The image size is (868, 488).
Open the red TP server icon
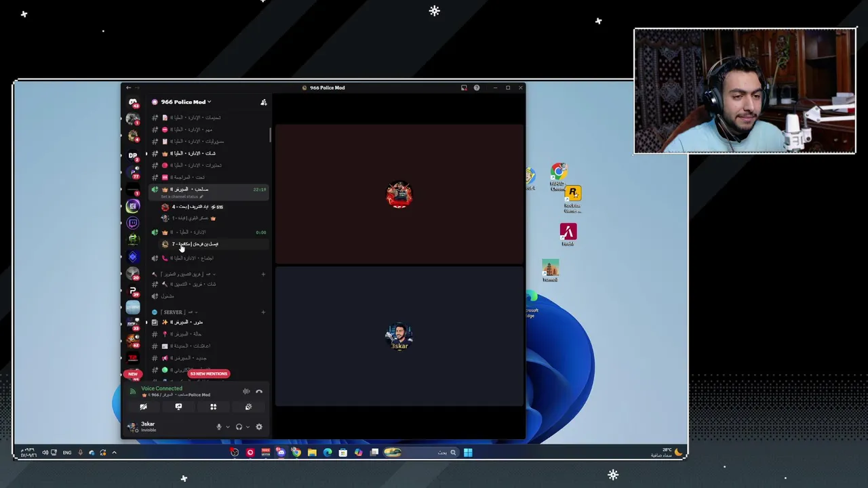click(133, 357)
